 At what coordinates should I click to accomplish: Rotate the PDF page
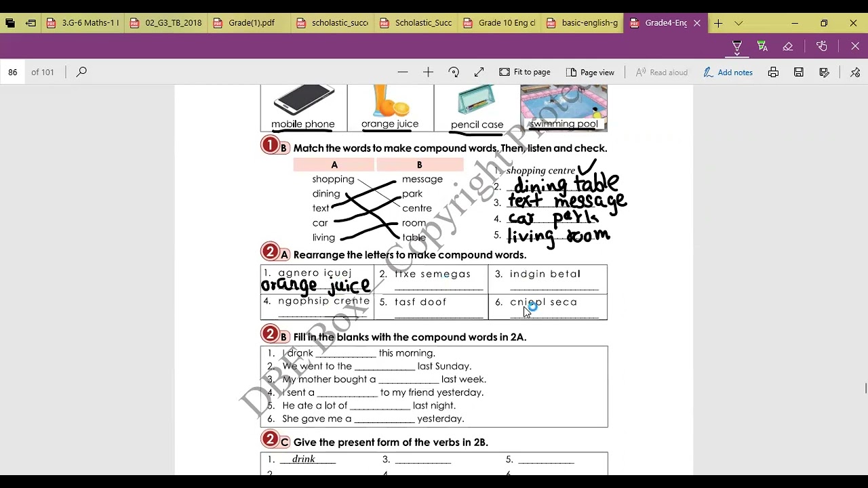(454, 72)
